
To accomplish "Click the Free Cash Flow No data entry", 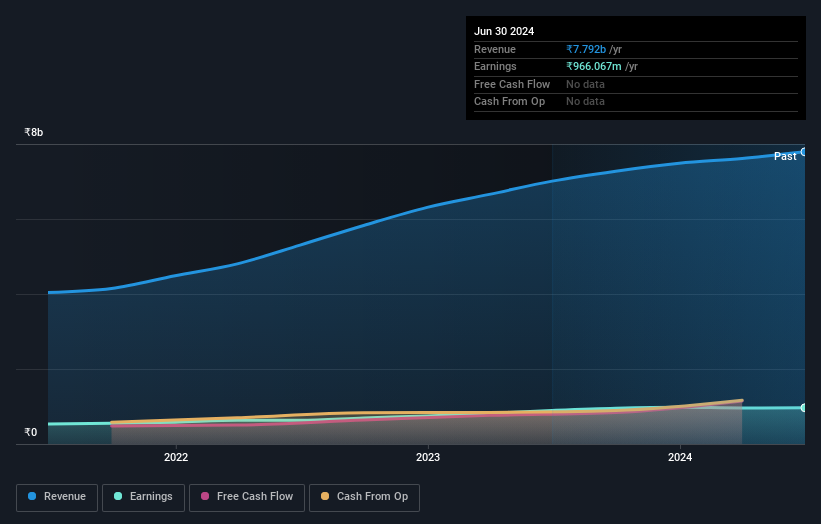I will pyautogui.click(x=585, y=84).
